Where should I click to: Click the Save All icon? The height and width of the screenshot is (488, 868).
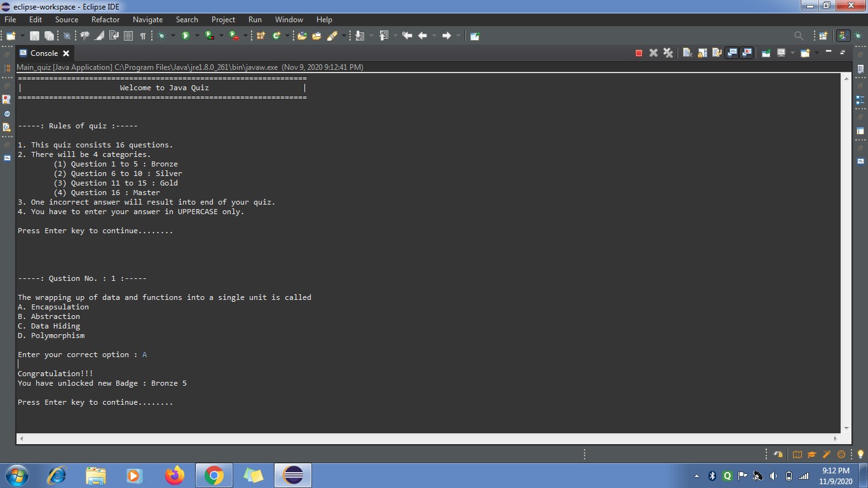coord(49,36)
